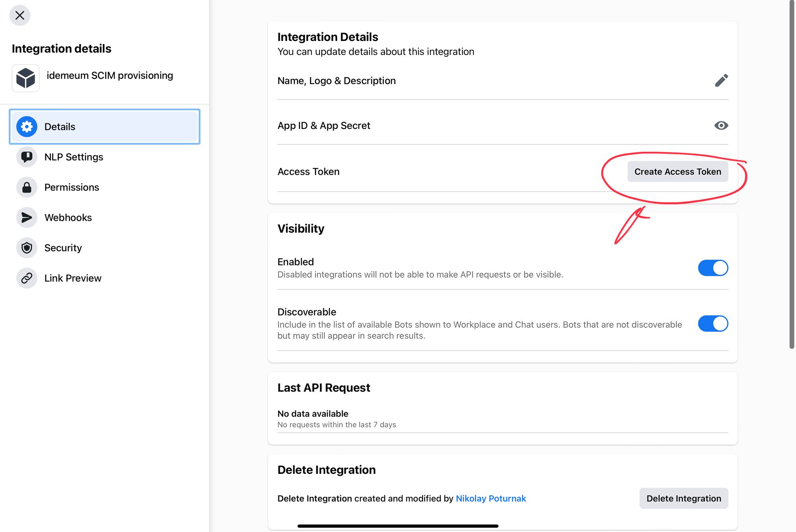This screenshot has height=532, width=796.
Task: Toggle the Discoverable switch
Action: [x=713, y=323]
